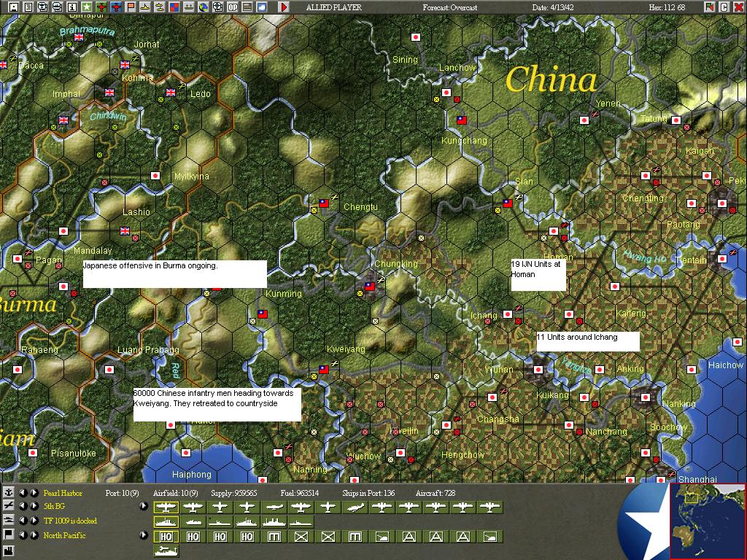
Task: Click the '11 Units around Ichang' note
Action: click(588, 341)
